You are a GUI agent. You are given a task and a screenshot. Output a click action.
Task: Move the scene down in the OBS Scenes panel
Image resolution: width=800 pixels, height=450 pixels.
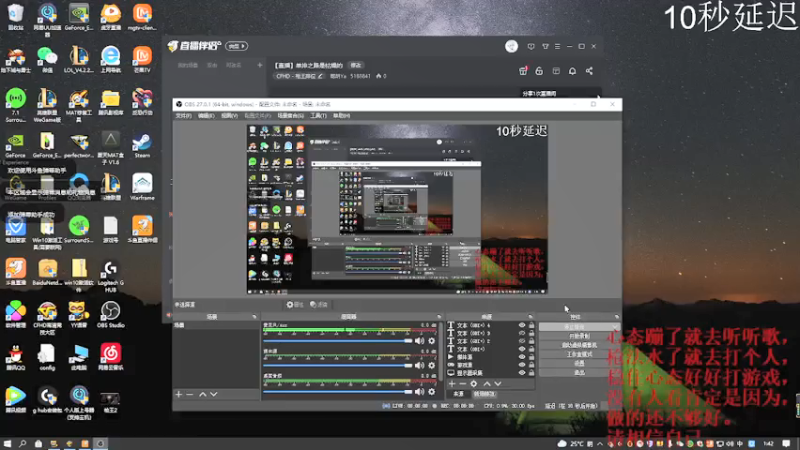[214, 394]
